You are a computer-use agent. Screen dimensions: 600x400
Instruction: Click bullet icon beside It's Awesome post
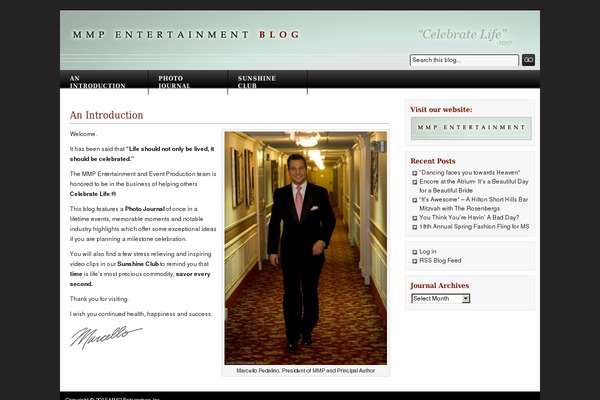pyautogui.click(x=414, y=200)
